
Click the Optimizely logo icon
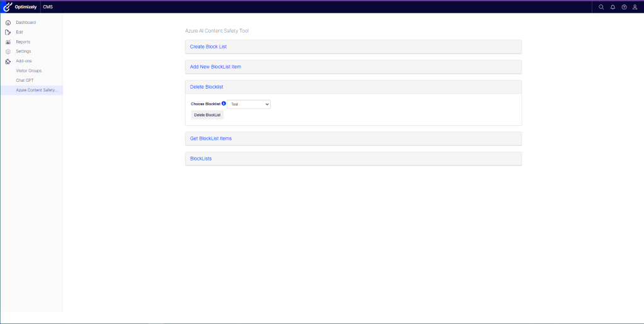click(8, 7)
